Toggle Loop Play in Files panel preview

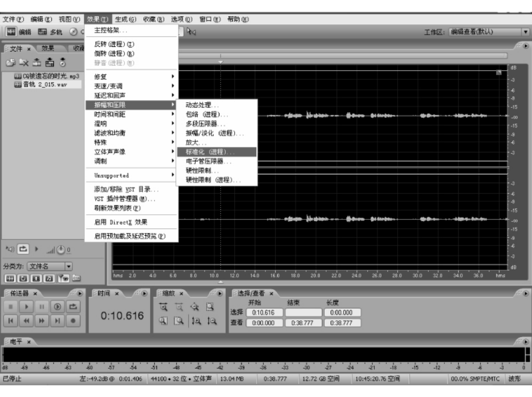click(23, 249)
